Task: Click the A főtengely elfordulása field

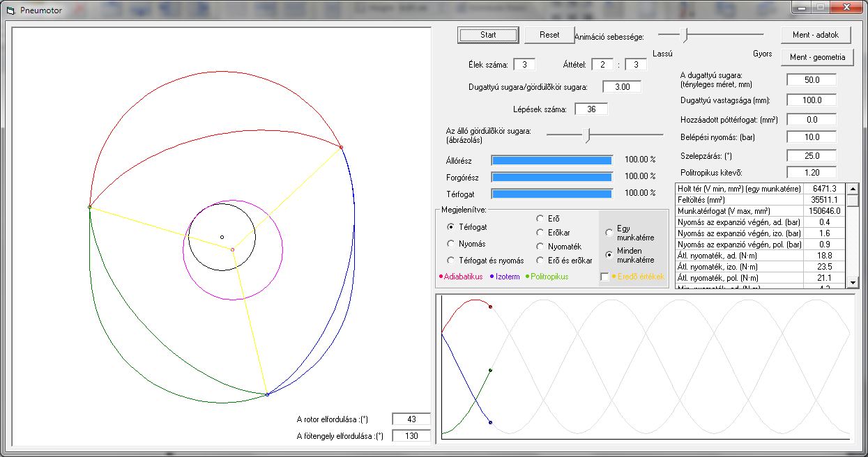Action: (x=411, y=436)
